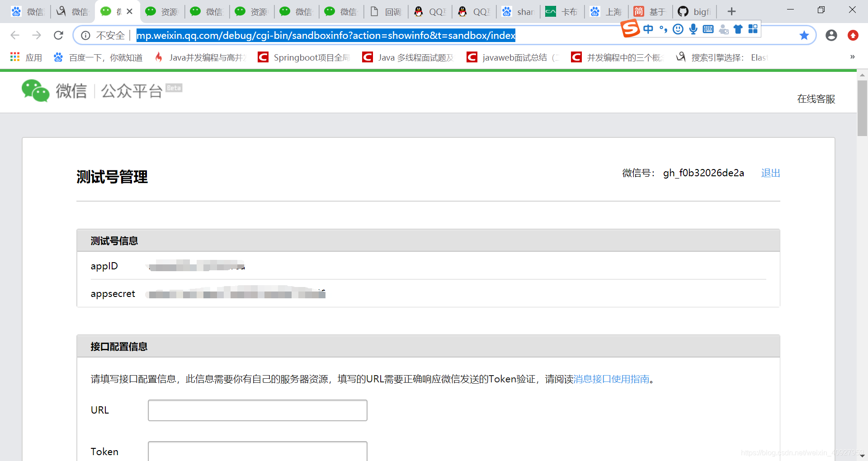
Task: Click the appsecret label
Action: point(113,294)
